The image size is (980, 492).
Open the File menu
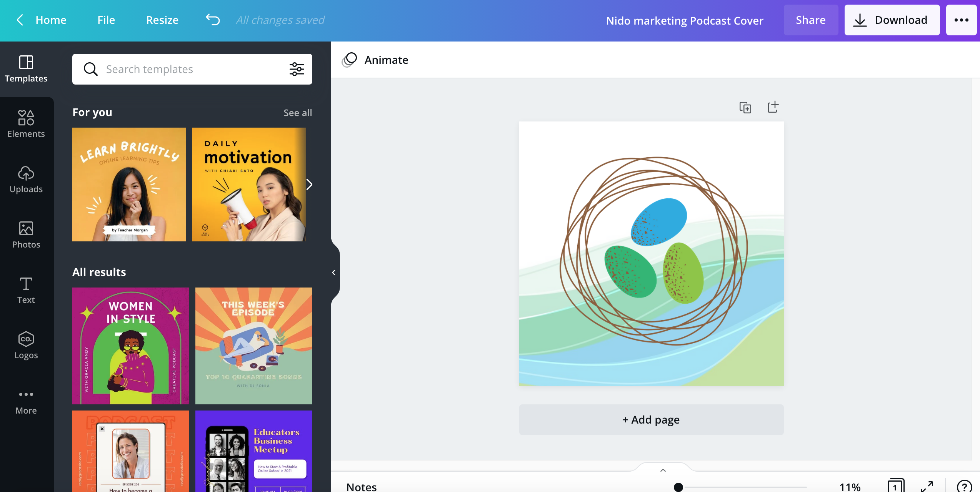coord(106,20)
